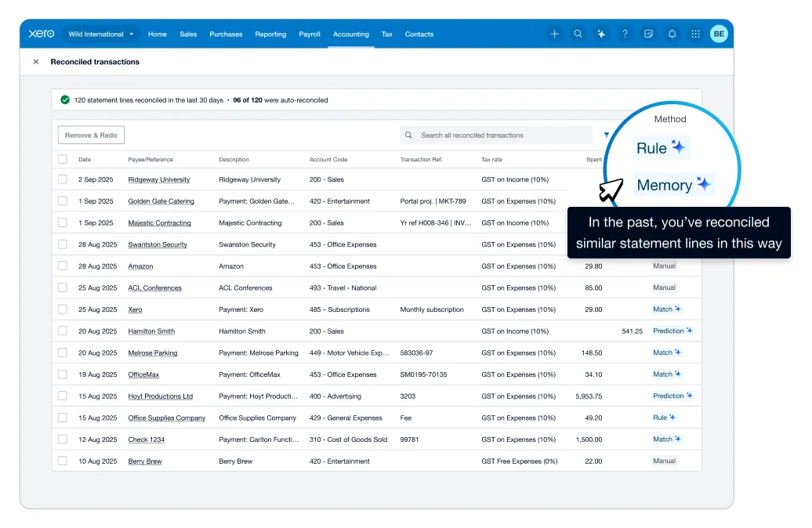Open the Tax menu
The image size is (812, 528).
(387, 34)
